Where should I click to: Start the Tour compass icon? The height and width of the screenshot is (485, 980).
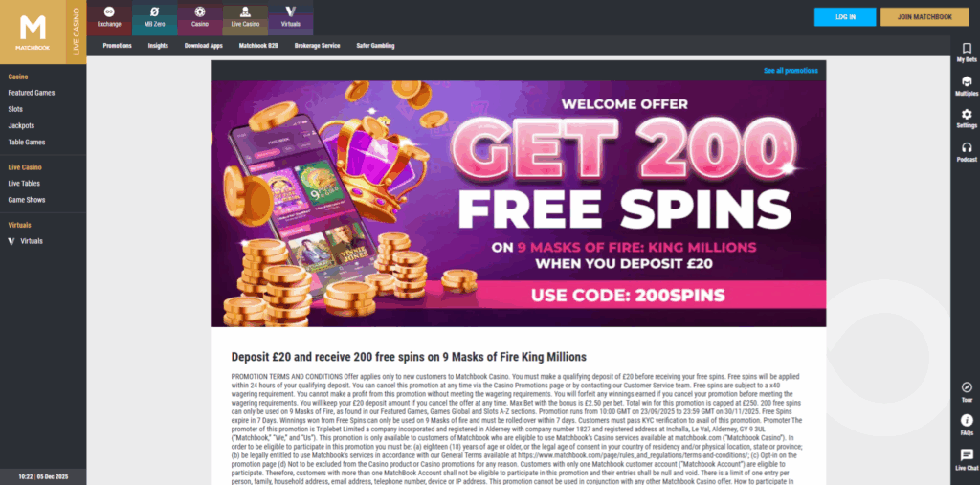(x=967, y=386)
